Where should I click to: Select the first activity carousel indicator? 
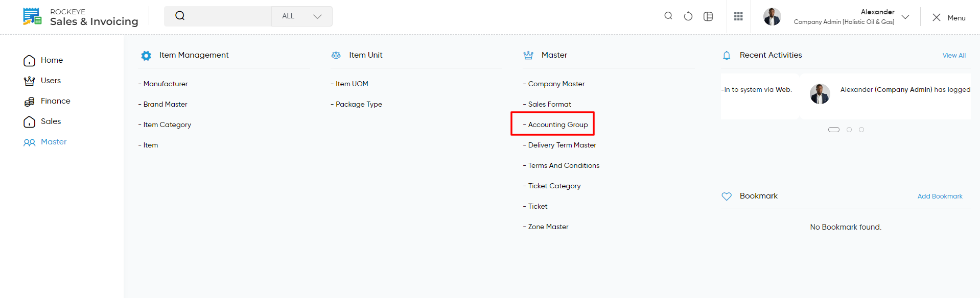coord(834,130)
